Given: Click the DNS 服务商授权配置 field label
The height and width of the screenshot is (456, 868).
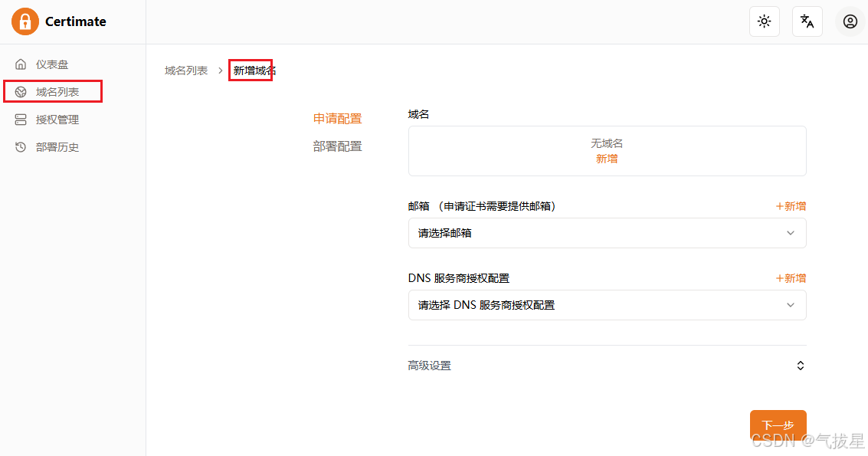Looking at the screenshot, I should click(x=459, y=278).
